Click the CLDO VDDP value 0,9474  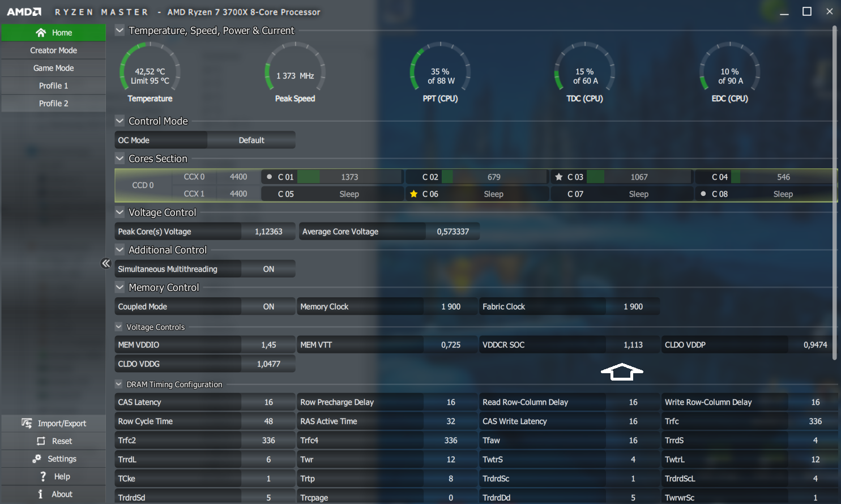coord(815,344)
